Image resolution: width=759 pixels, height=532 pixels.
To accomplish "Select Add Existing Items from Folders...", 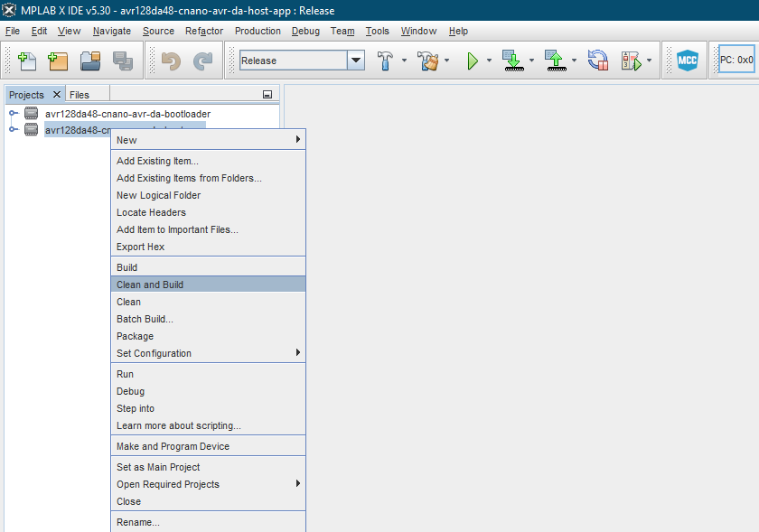I will (209, 178).
